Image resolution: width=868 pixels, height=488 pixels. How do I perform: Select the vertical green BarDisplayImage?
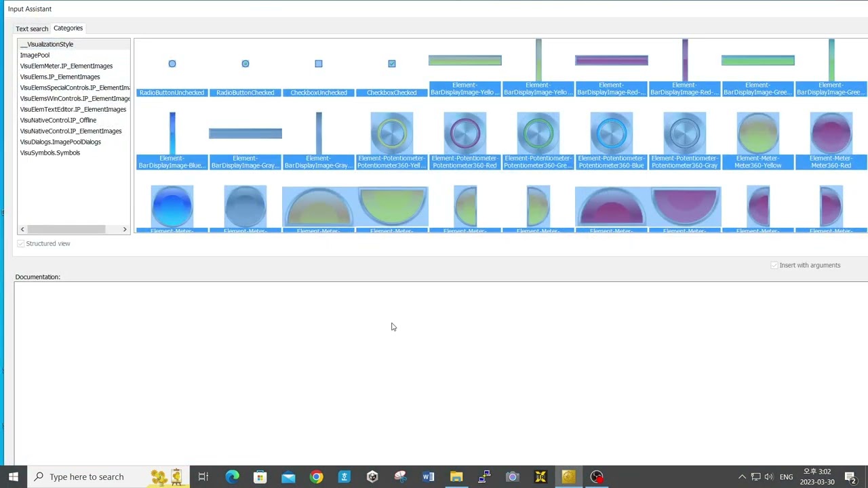(x=831, y=60)
